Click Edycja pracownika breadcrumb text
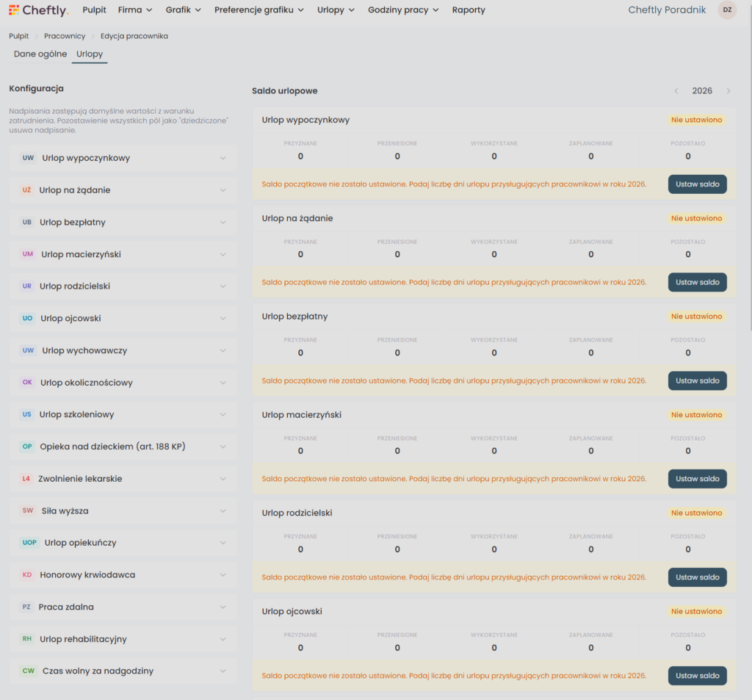This screenshot has height=700, width=752. pyautogui.click(x=134, y=36)
